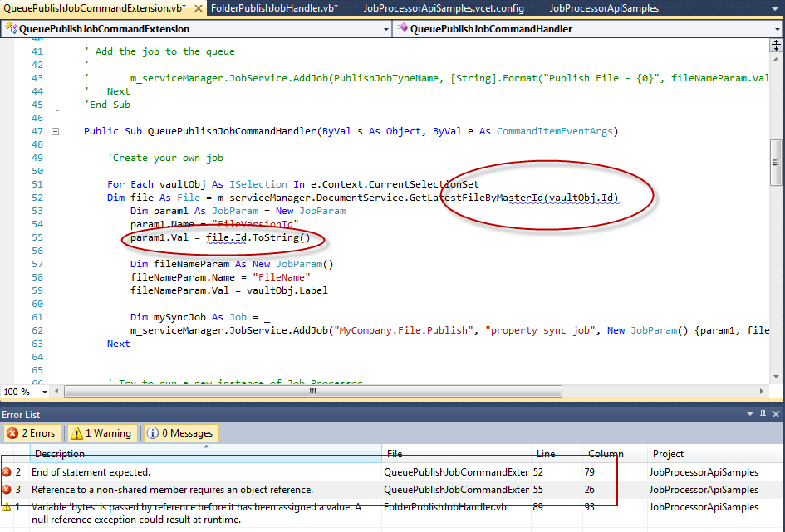Select 'Reference to a non-shared member' error row
Image resolution: width=785 pixels, height=532 pixels.
click(x=392, y=490)
